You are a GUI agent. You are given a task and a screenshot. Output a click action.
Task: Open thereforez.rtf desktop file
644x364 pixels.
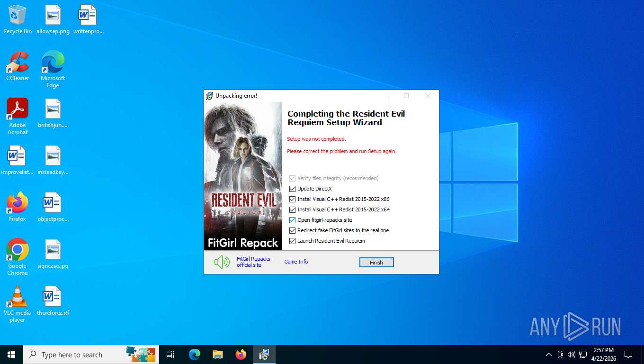53,301
